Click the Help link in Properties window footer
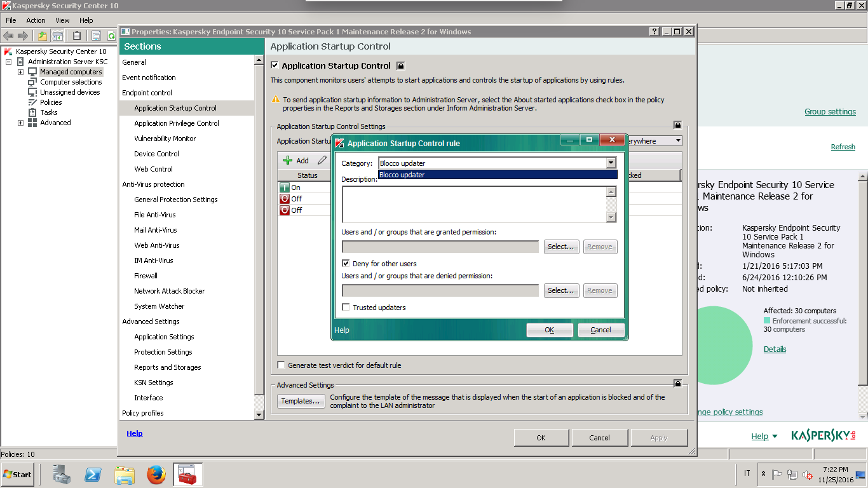 pyautogui.click(x=135, y=433)
